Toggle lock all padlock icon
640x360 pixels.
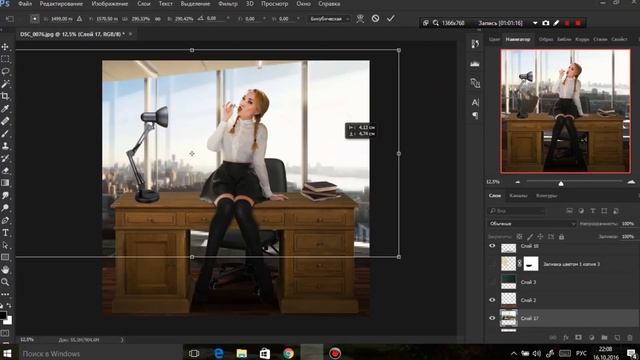click(562, 237)
